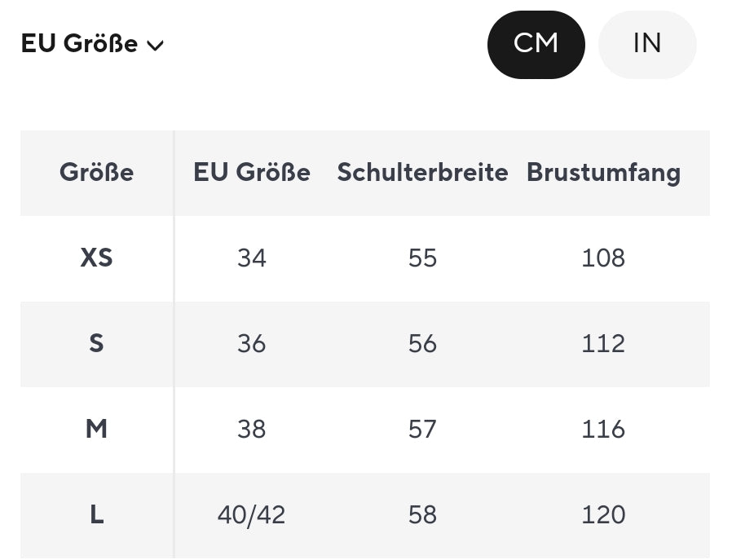
Task: Click the EU Größe column header
Action: coord(251,173)
